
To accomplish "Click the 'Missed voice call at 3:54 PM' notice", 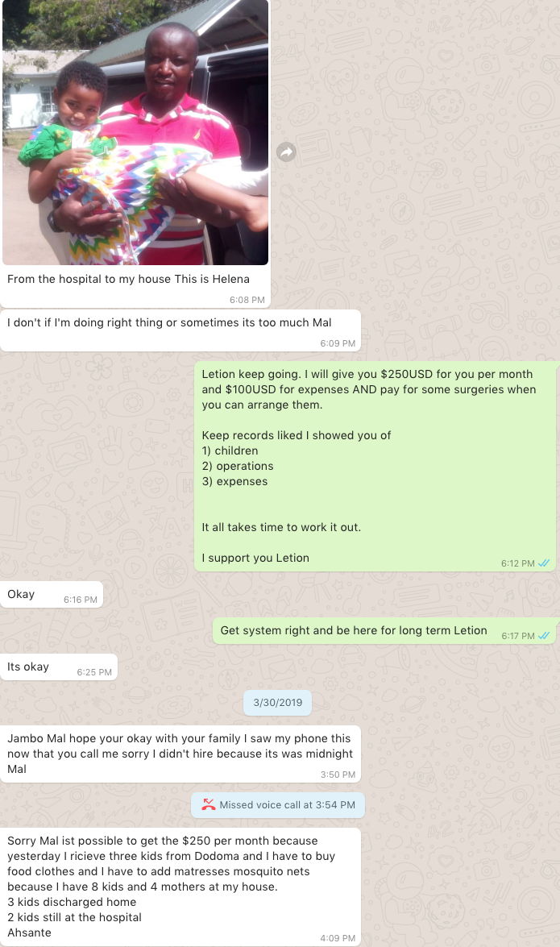I will (x=278, y=805).
